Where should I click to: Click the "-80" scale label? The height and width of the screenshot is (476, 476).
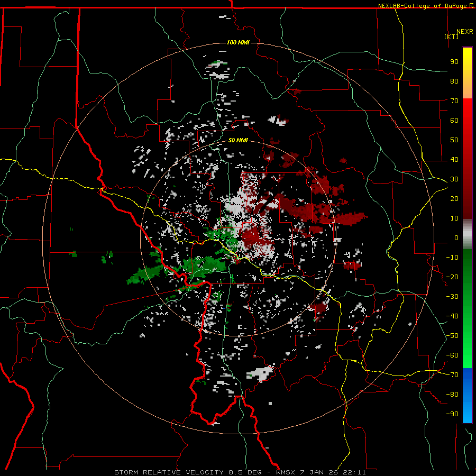click(x=452, y=395)
